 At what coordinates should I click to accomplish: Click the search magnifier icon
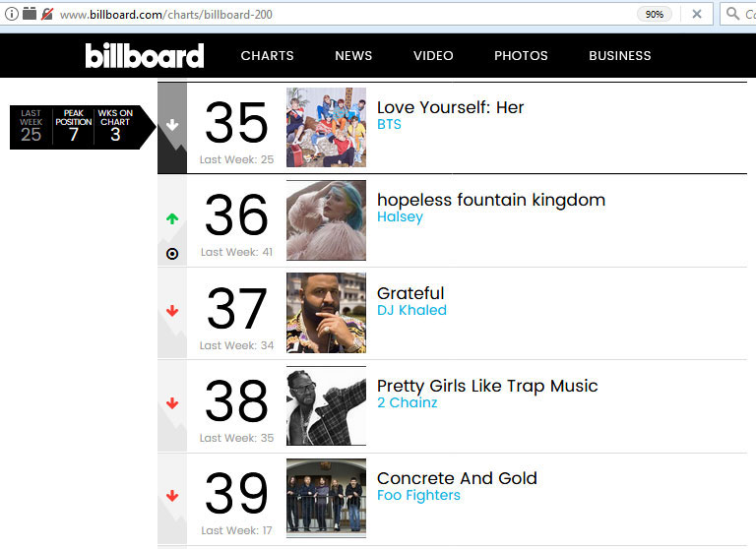732,14
